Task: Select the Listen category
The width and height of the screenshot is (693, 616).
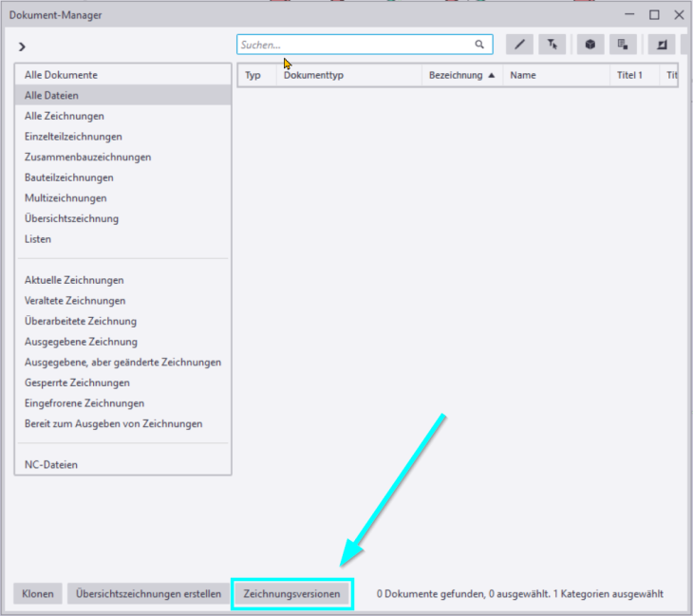Action: (122, 238)
